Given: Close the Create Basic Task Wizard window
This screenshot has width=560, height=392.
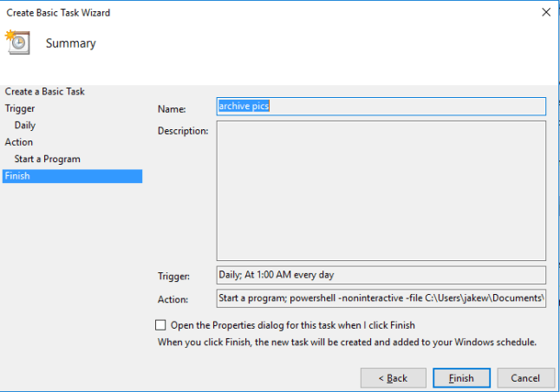Looking at the screenshot, I should coord(545,13).
